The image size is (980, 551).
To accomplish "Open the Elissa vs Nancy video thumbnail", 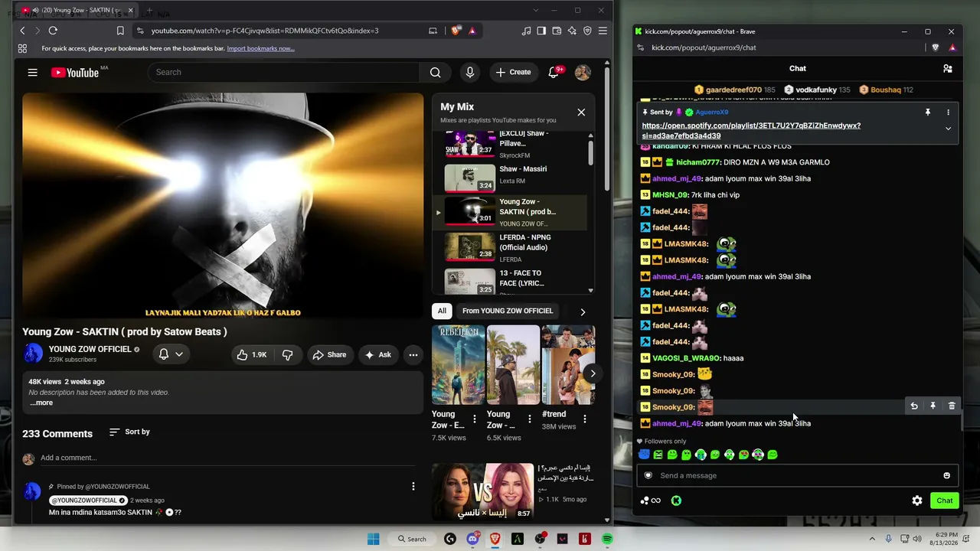I will pos(484,491).
